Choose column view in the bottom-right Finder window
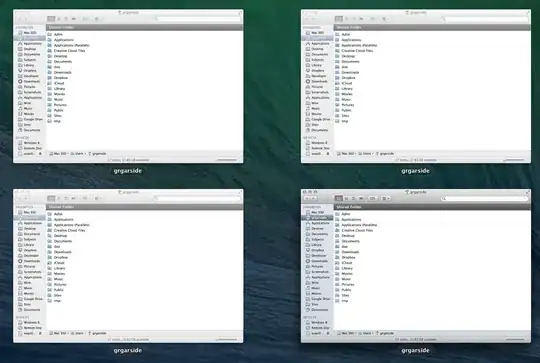540x363 pixels. [354, 198]
